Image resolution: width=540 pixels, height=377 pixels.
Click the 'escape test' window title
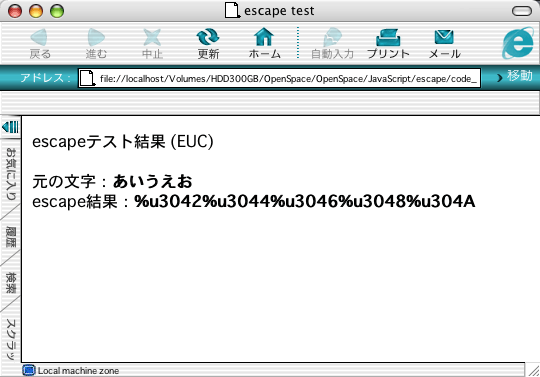(279, 11)
